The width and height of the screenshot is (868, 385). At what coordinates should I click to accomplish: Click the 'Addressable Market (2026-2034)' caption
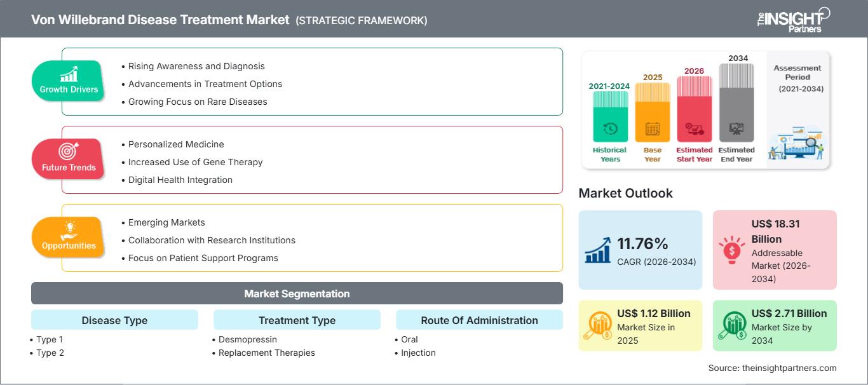click(x=781, y=266)
